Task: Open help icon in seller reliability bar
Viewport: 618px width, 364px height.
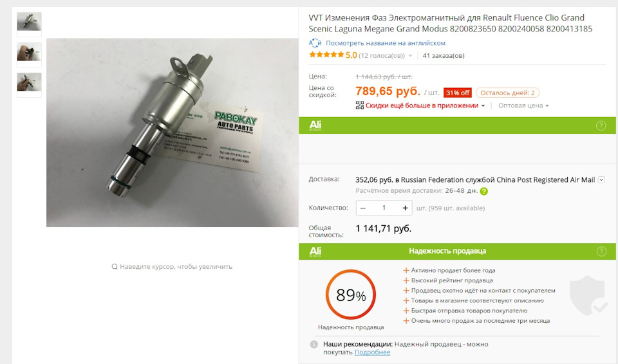Action: tap(601, 251)
